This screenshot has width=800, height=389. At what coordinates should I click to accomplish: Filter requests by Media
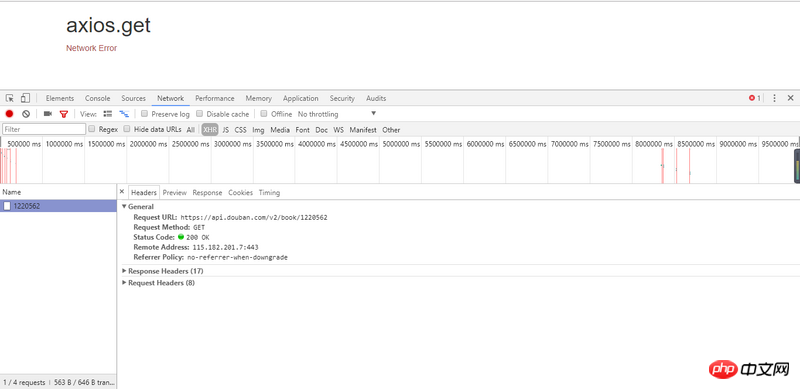coord(280,130)
